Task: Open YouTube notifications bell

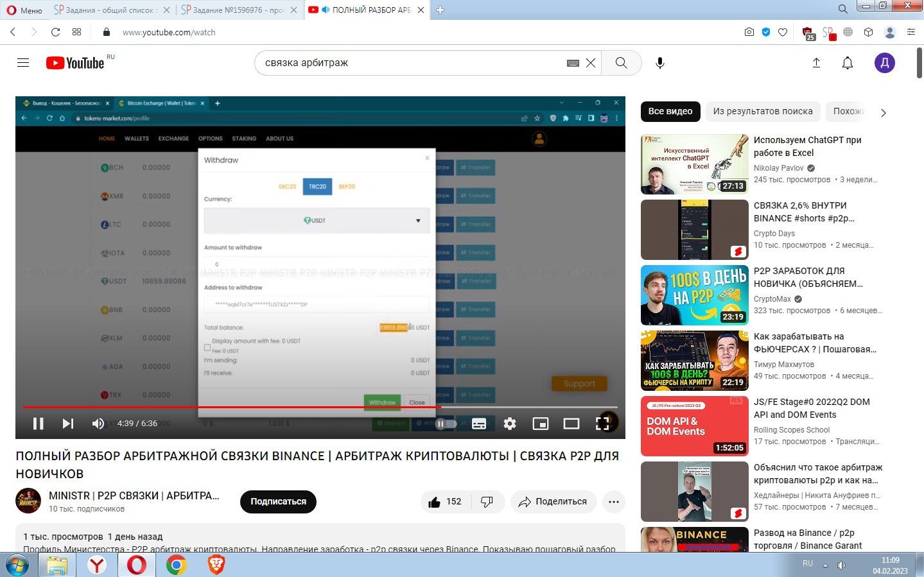Action: 848,63
